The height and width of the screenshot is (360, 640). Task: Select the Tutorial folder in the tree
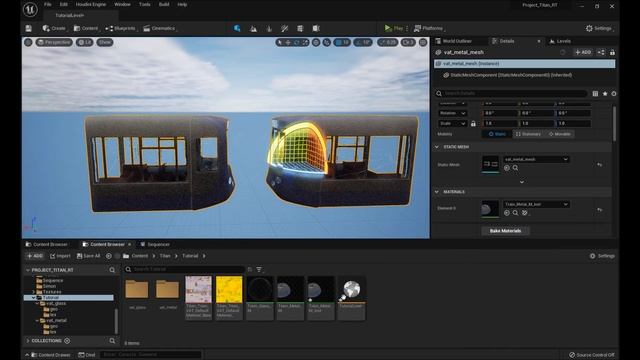[x=69, y=298]
